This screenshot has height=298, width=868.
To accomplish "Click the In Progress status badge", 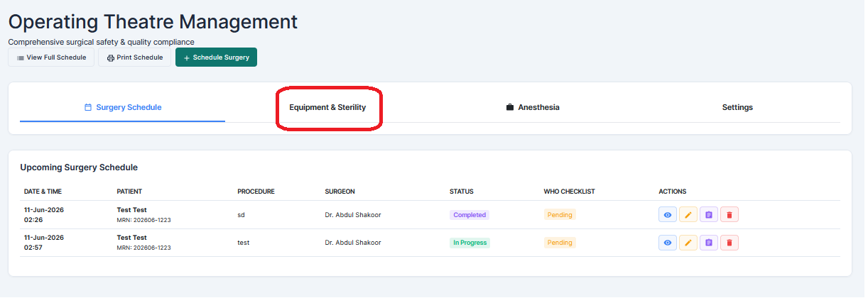I will [470, 243].
